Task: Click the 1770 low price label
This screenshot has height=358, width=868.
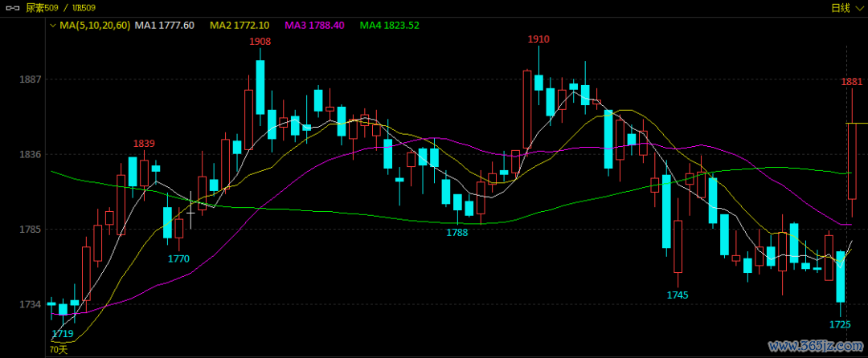Action: tap(178, 258)
